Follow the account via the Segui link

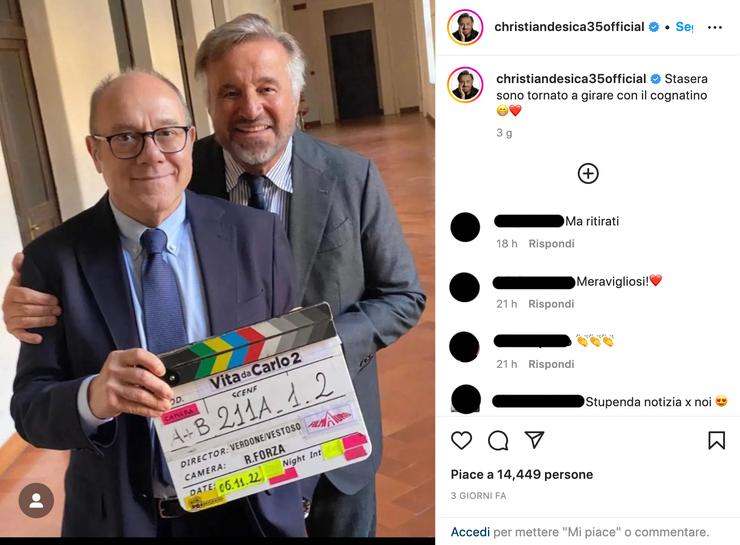684,27
